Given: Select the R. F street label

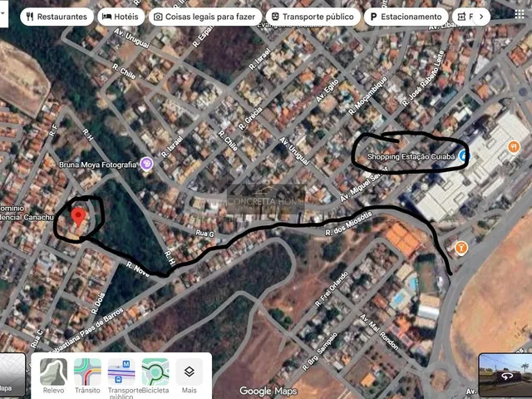Looking at the screenshot, I should 53,131.
